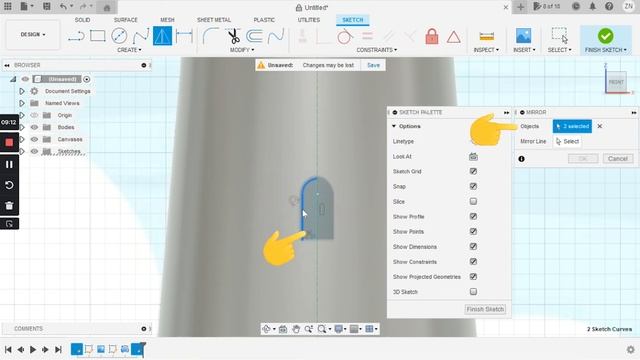
Task: Collapse the Options section in Sketch Palette
Action: point(394,127)
